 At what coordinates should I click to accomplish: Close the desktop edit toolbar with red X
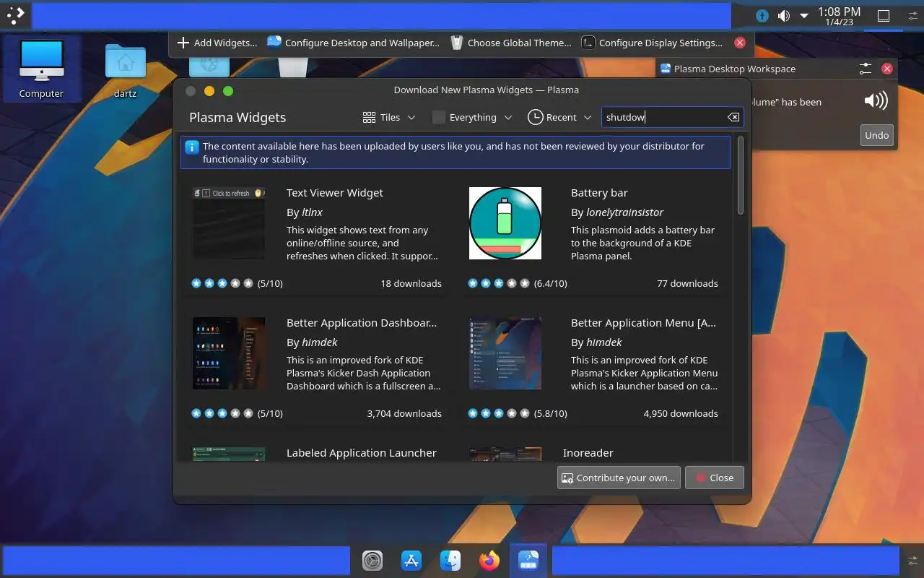[739, 43]
